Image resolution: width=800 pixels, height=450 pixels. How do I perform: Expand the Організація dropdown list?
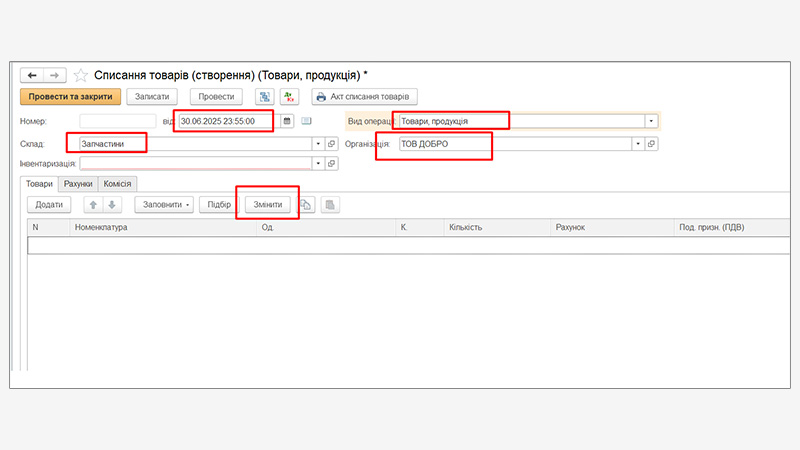click(637, 144)
